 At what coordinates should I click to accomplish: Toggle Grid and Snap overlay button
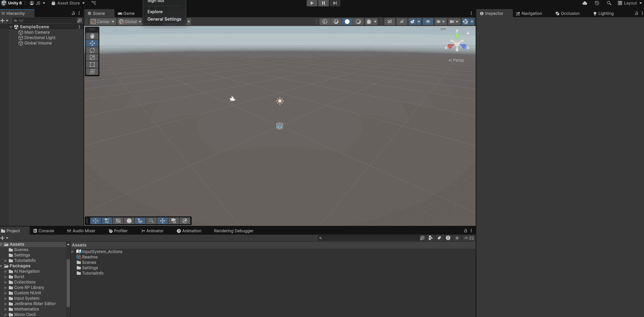point(118,221)
